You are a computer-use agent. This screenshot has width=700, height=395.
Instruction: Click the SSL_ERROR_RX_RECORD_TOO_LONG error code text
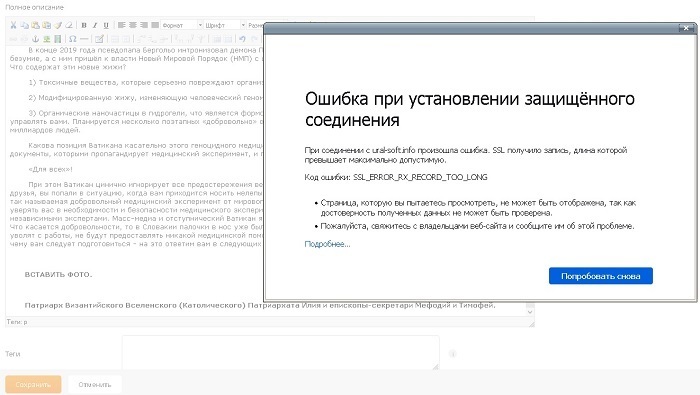pos(421,177)
